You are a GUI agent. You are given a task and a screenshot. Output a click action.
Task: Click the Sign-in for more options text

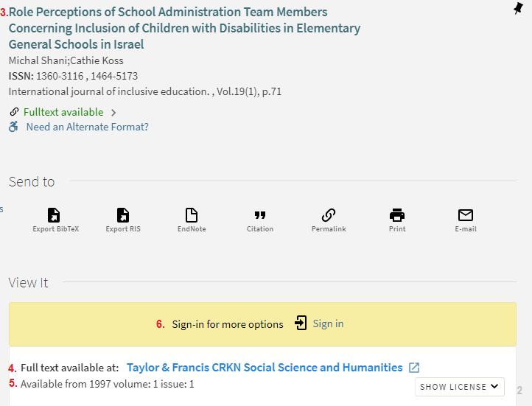click(x=228, y=324)
